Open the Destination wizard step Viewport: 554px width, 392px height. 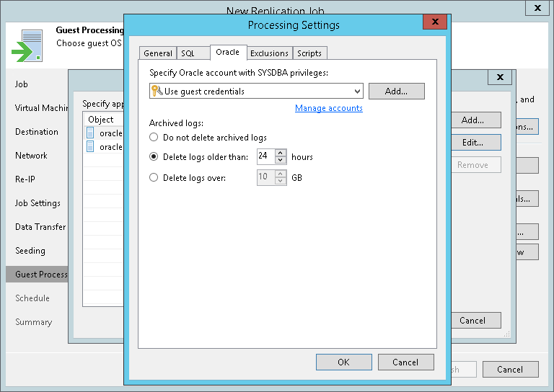[x=37, y=132]
